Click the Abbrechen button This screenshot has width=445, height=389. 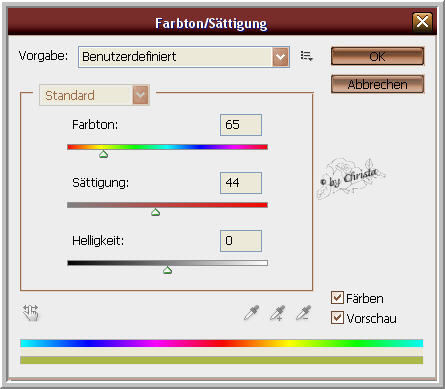[377, 84]
